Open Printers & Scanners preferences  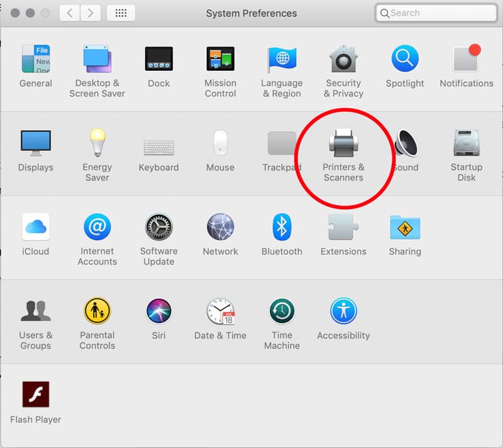[x=343, y=143]
